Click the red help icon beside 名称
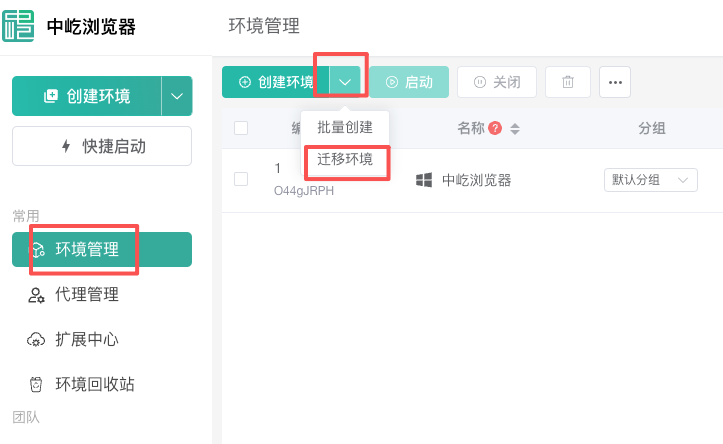Screen dimensions: 723x444 [495, 128]
